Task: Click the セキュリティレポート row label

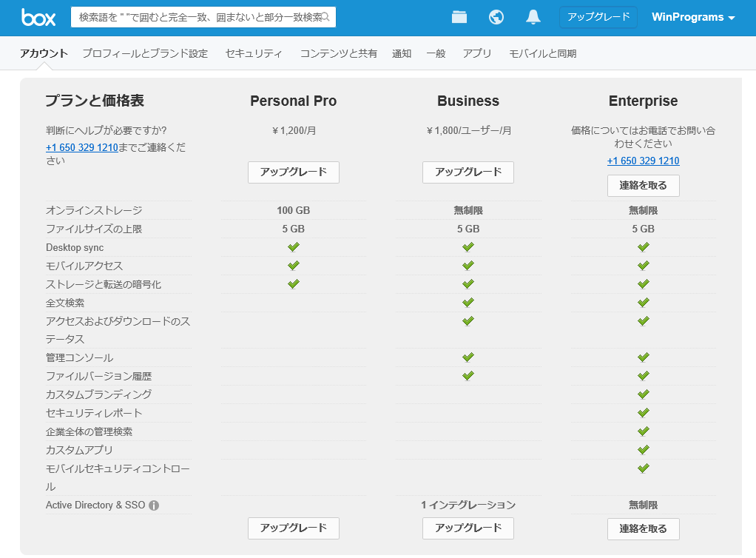Action: coord(94,413)
